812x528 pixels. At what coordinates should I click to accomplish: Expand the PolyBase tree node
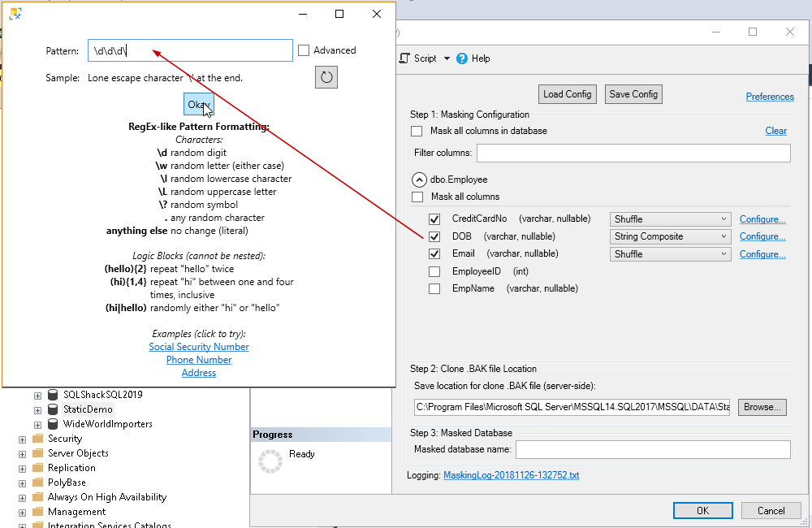tap(22, 483)
